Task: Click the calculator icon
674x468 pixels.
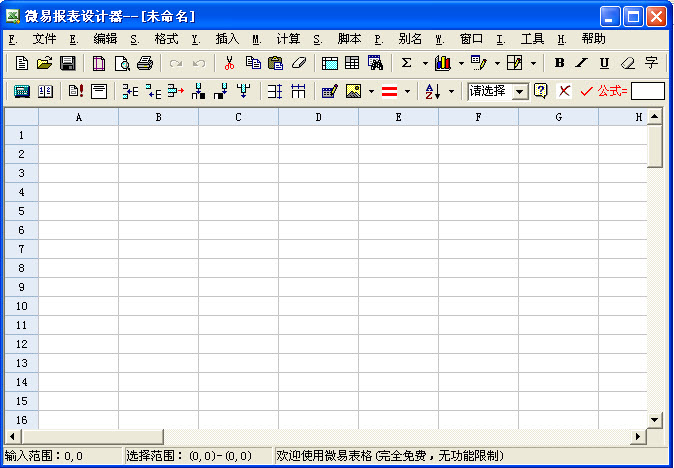Action: pyautogui.click(x=22, y=91)
